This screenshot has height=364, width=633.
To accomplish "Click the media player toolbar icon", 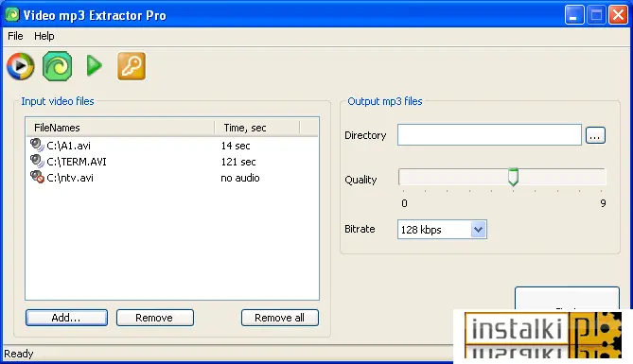I will pyautogui.click(x=20, y=66).
